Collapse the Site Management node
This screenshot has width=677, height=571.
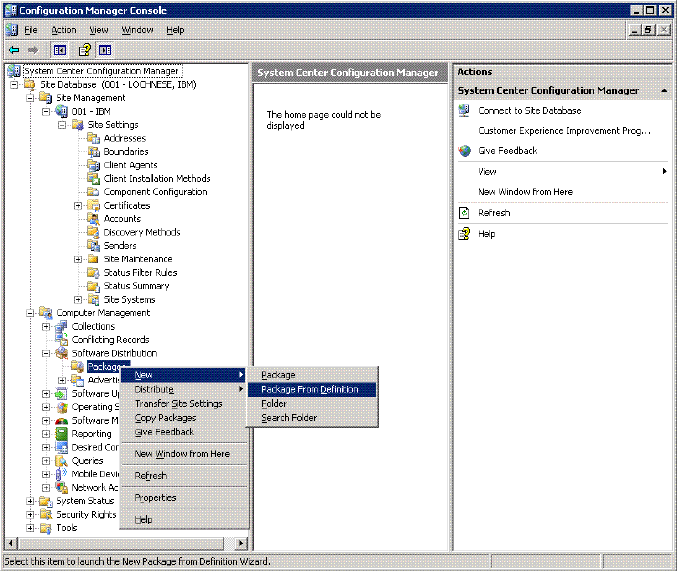point(30,98)
